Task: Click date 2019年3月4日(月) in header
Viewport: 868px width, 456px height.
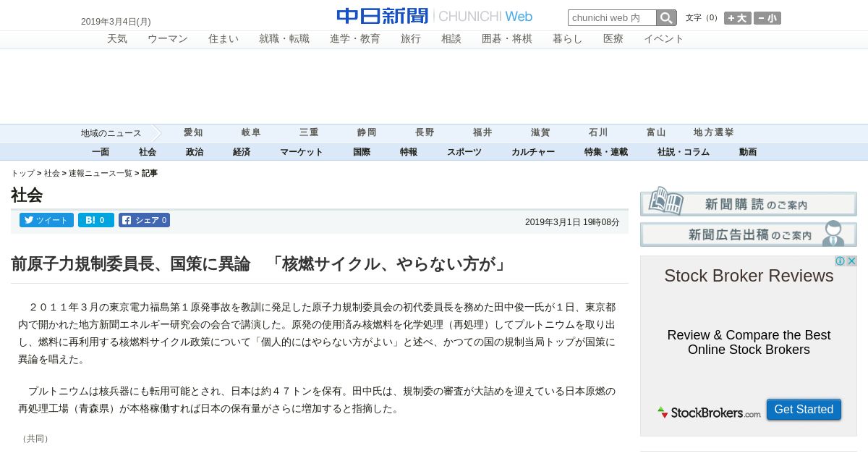Action: pos(116,22)
